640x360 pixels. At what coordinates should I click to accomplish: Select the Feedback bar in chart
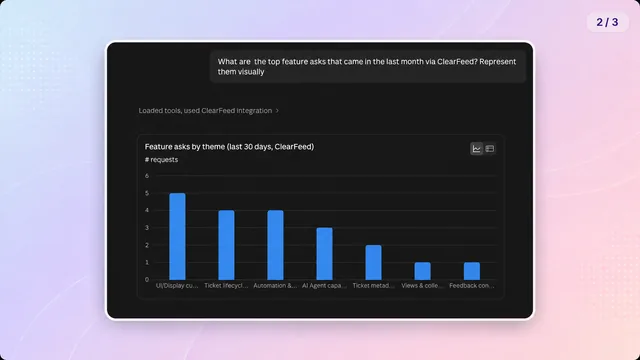point(472,271)
